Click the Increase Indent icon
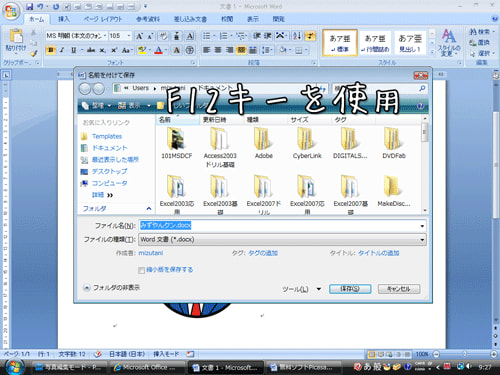 (267, 36)
